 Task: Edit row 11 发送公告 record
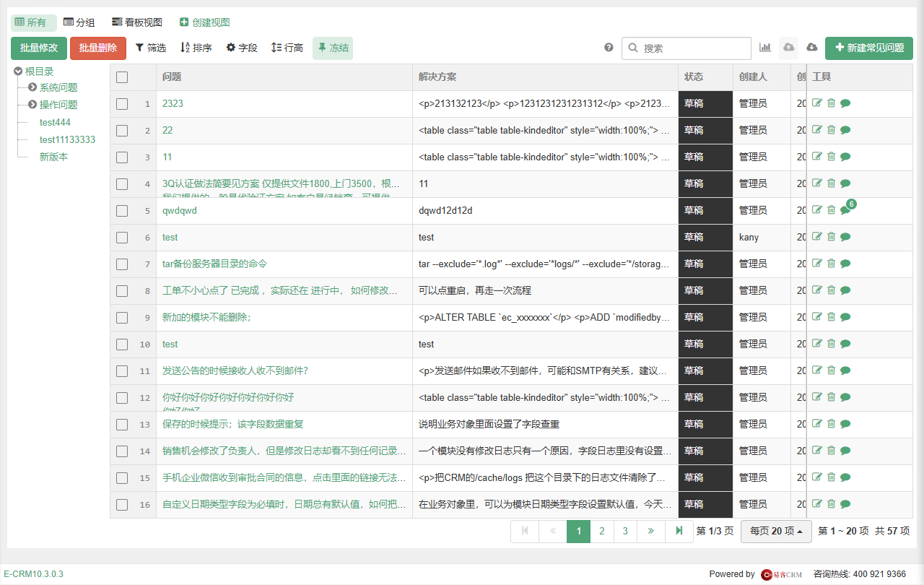coord(817,370)
